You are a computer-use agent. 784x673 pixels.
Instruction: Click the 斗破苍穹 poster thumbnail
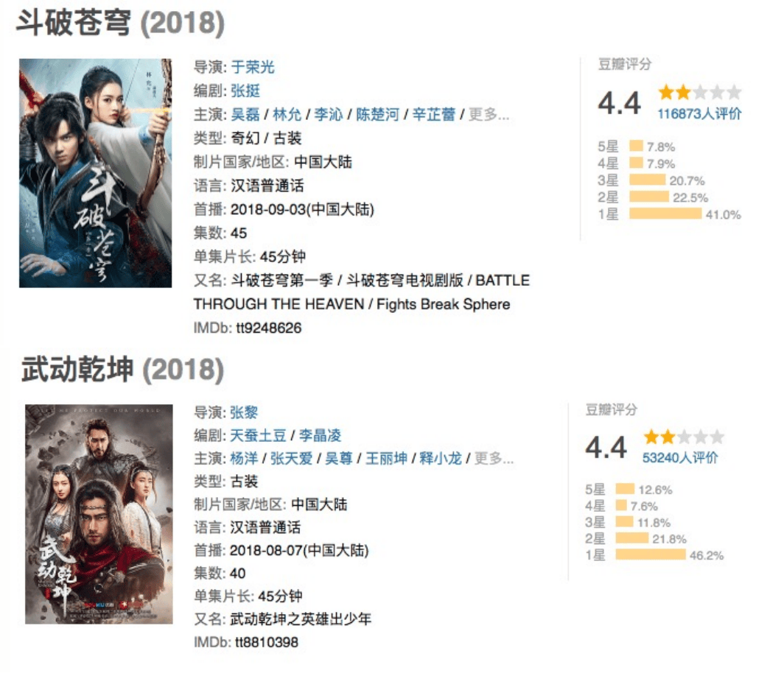pyautogui.click(x=95, y=173)
